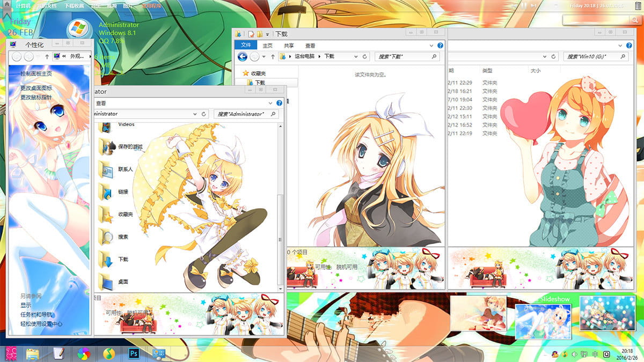The image size is (644, 362).
Task: Open the green round music app on the taskbar
Action: pos(109,353)
